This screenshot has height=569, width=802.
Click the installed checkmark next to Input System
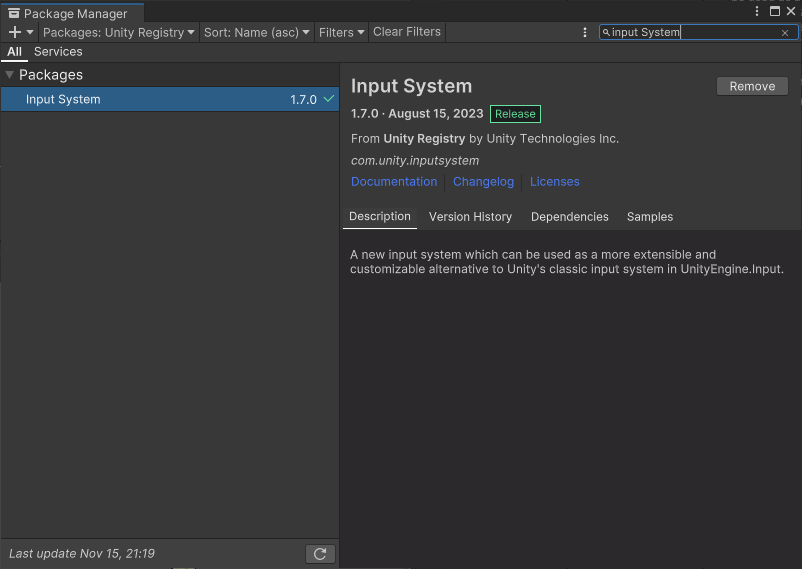tap(329, 99)
